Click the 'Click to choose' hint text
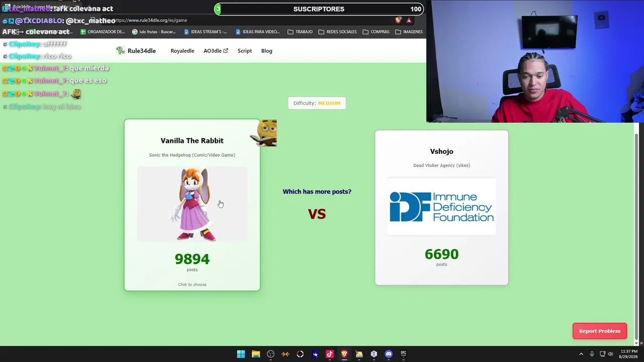This screenshot has width=644, height=362. (x=192, y=285)
